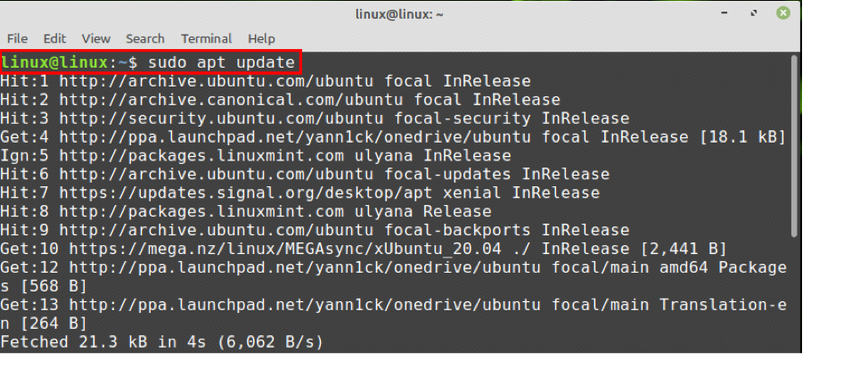This screenshot has width=868, height=369.
Task: Open the Terminal menu
Action: pyautogui.click(x=206, y=38)
